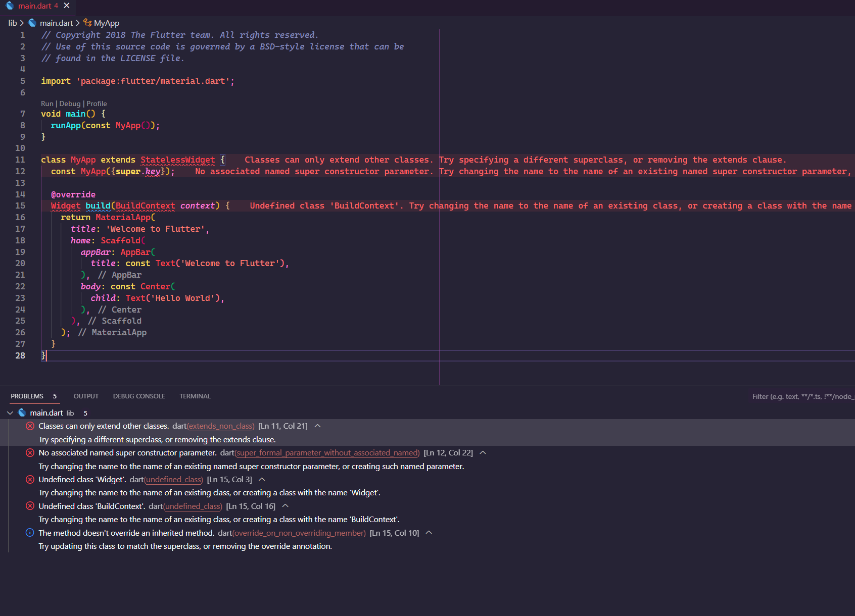Click main.dart in the breadcrumb path

pos(56,23)
